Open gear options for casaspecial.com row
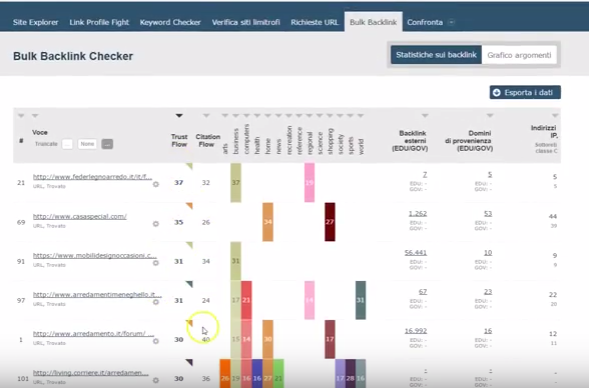 pos(156,223)
